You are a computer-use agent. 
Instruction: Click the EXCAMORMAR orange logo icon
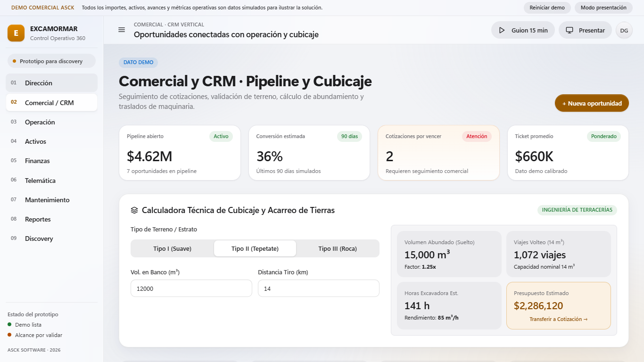coord(16,33)
